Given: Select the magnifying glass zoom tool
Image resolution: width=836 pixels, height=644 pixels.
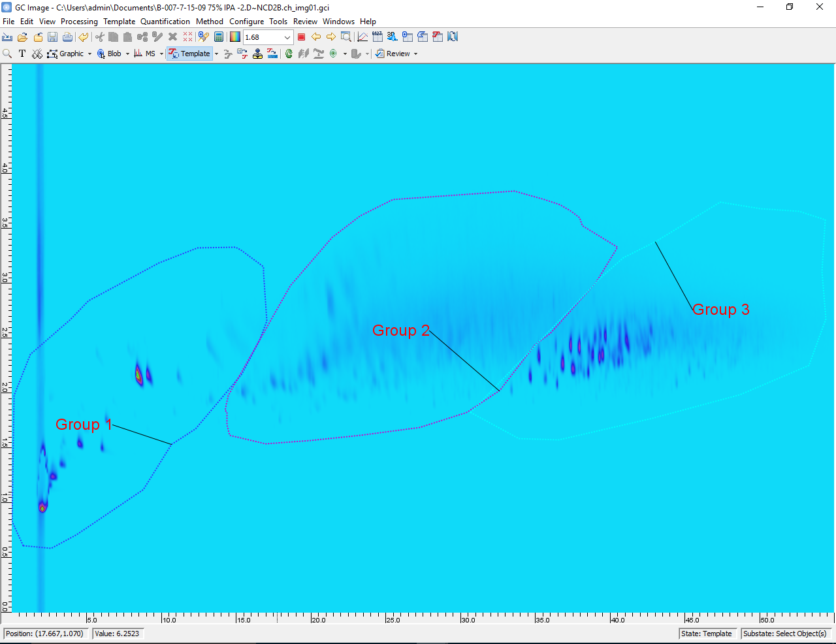Looking at the screenshot, I should pos(7,54).
